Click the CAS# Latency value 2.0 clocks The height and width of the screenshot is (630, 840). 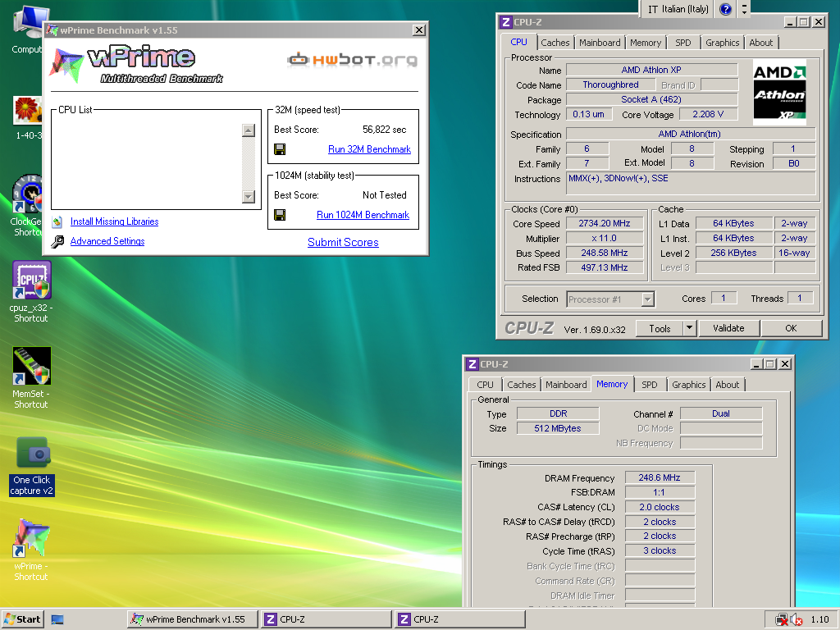(x=660, y=507)
